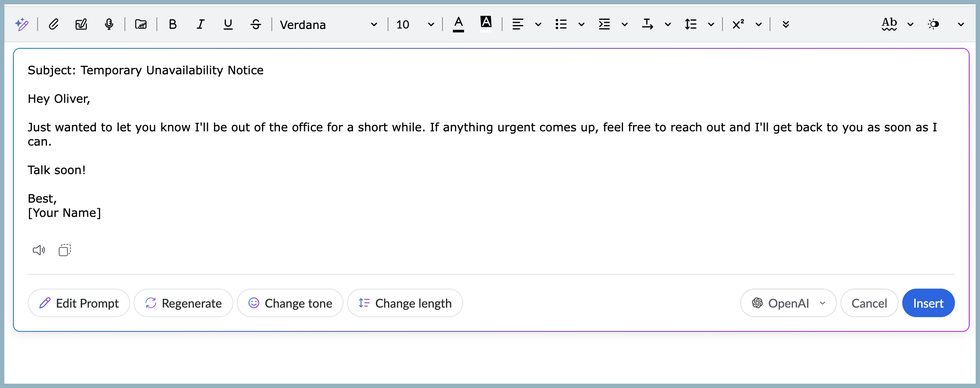
Task: Expand the OpenAI model selector
Action: (x=788, y=303)
